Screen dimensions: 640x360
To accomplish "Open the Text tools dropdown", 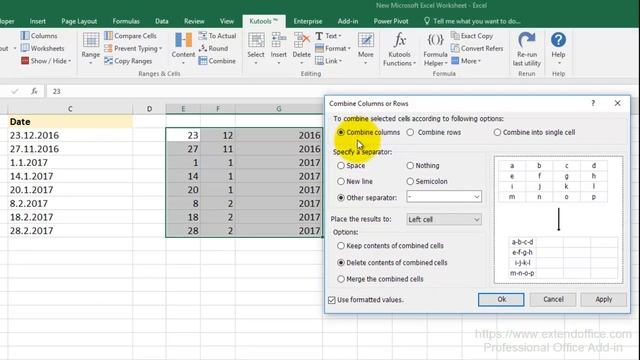I will (x=329, y=36).
